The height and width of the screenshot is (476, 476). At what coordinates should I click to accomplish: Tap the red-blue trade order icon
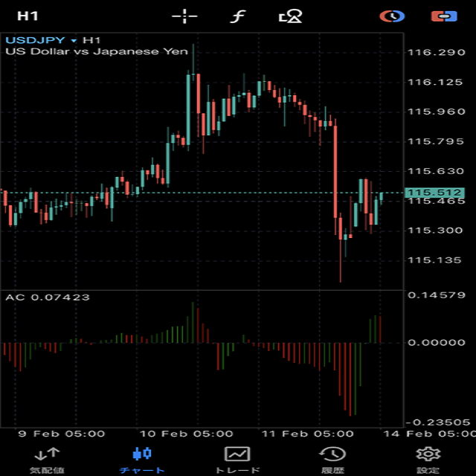click(x=444, y=16)
